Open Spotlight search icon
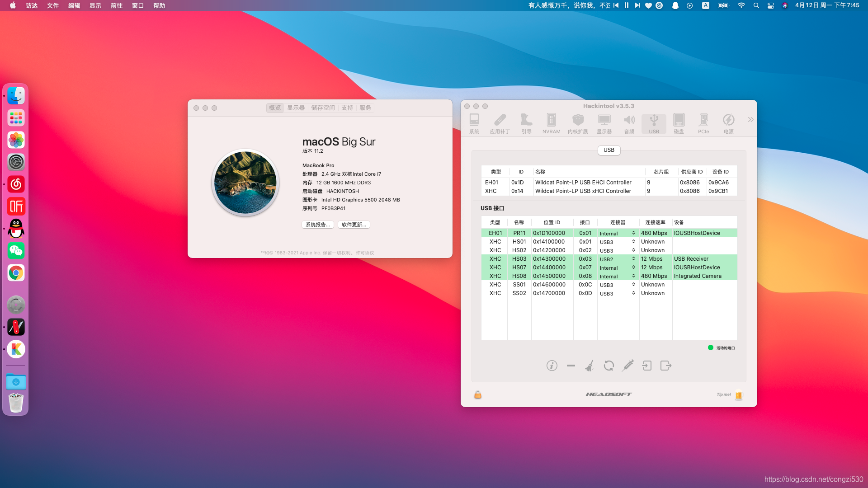 click(x=756, y=5)
